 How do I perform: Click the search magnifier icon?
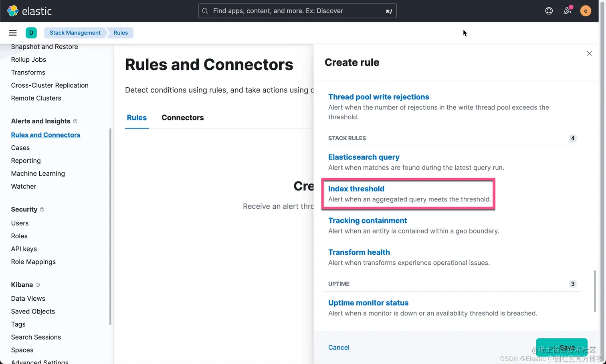pyautogui.click(x=205, y=11)
